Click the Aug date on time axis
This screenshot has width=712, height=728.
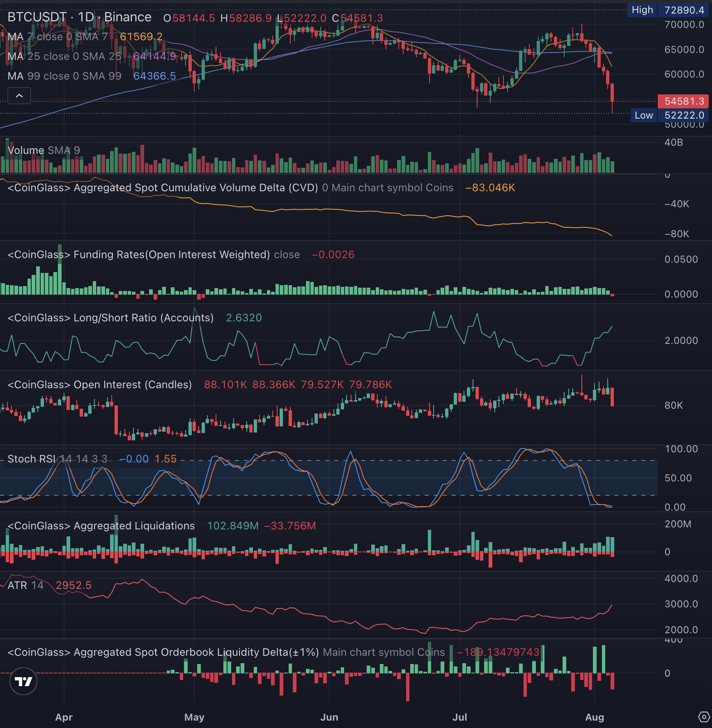click(595, 717)
